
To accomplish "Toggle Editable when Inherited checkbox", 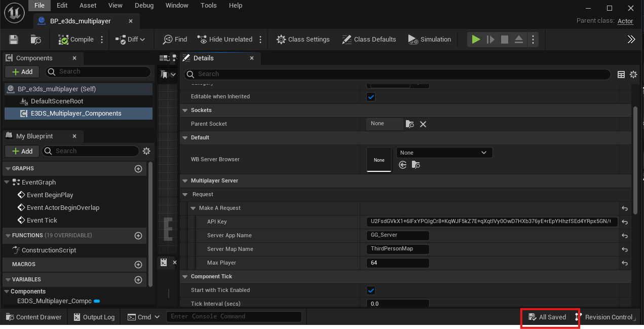I will (371, 97).
